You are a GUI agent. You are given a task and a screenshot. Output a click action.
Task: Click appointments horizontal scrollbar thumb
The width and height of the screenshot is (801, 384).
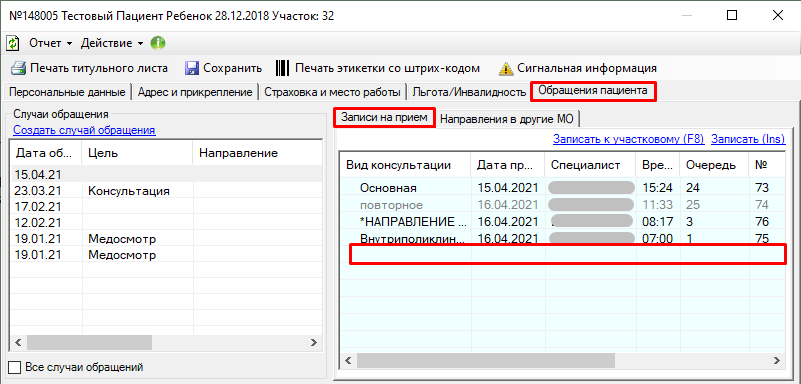485,361
